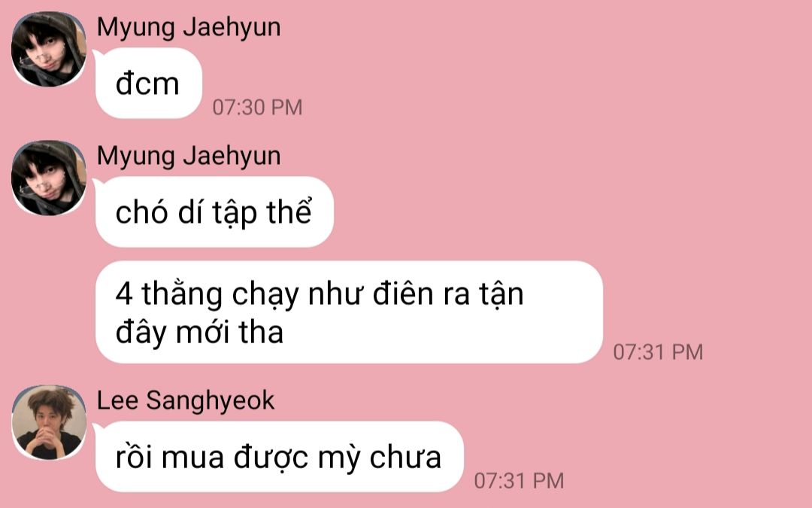Screen dimensions: 812x508
Task: Click the top Myung Jaehyun sender name
Action: [x=189, y=27]
